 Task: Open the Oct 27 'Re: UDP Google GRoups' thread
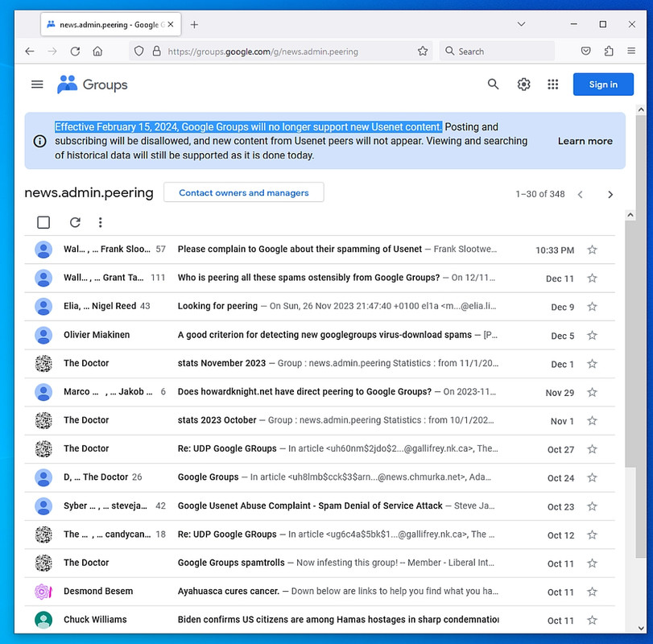click(227, 448)
